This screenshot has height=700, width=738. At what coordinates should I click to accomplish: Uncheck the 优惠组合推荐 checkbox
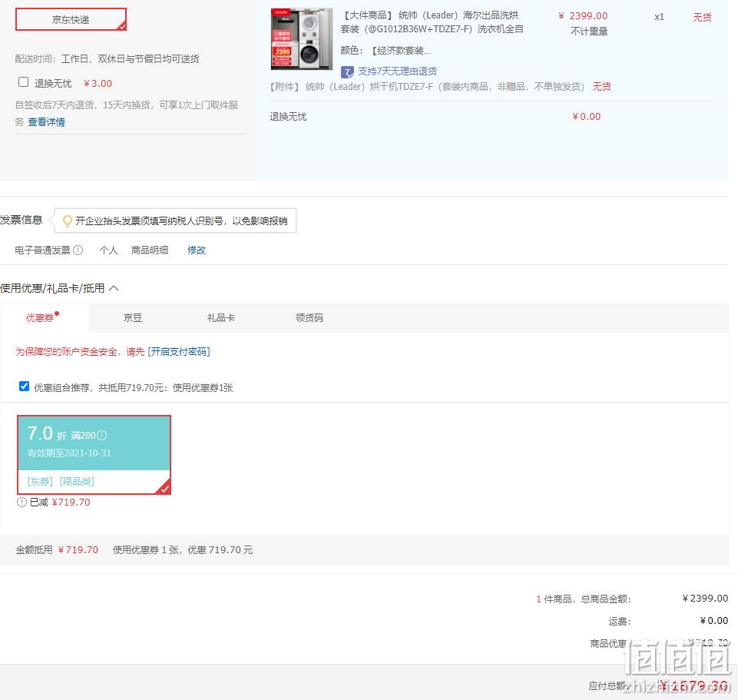tap(24, 386)
